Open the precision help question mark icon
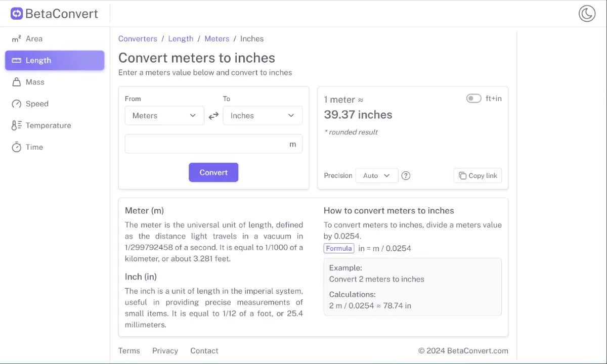Viewport: 607px width, 364px height. 406,176
